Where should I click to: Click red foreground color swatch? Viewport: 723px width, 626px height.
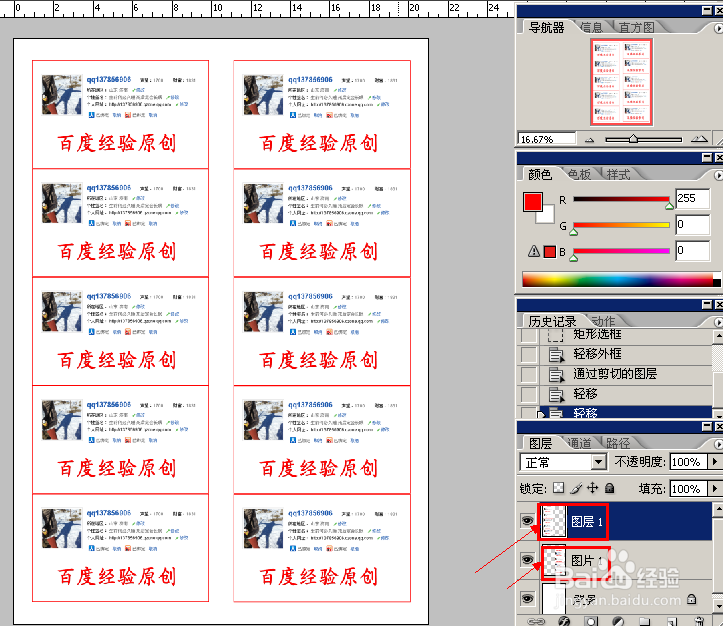(533, 202)
